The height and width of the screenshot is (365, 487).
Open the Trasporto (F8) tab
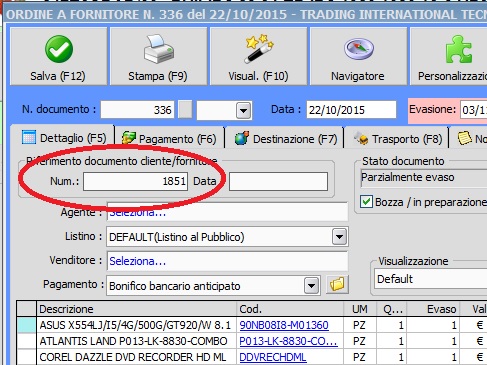[397, 138]
